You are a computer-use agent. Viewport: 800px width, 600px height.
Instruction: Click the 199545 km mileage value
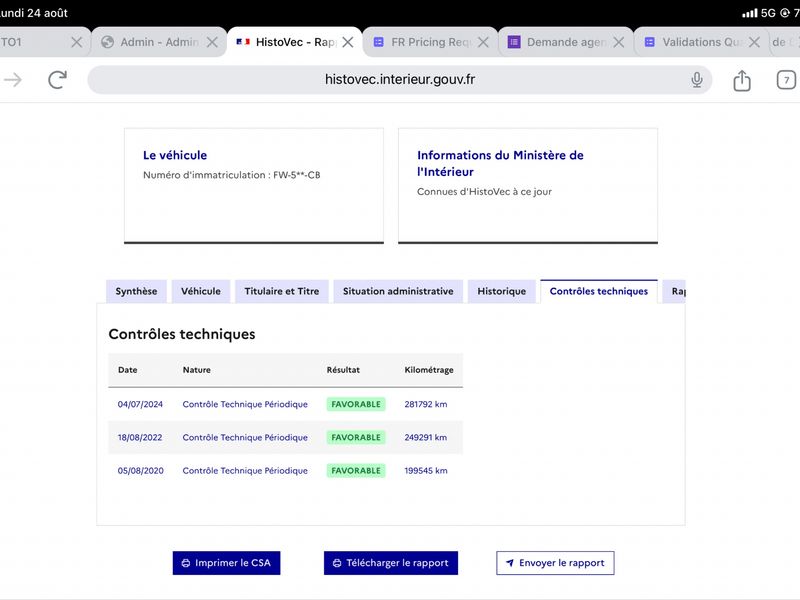pos(426,470)
